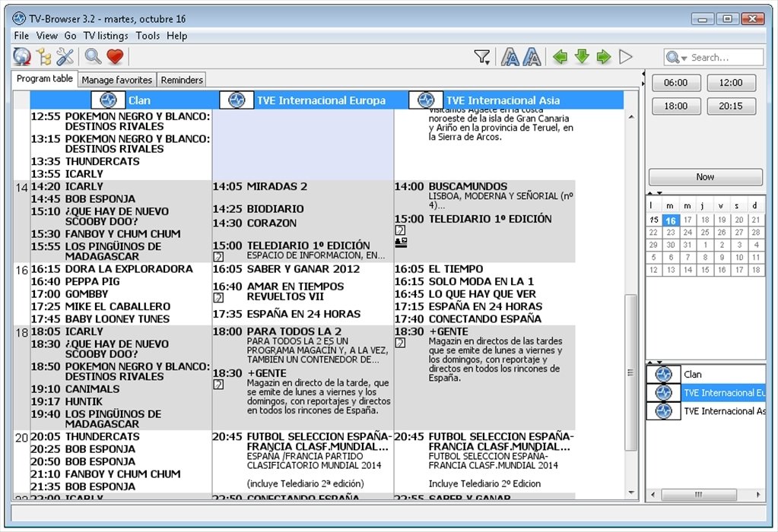This screenshot has width=778, height=532.
Task: Jump to 20:15 time button
Action: coord(731,106)
